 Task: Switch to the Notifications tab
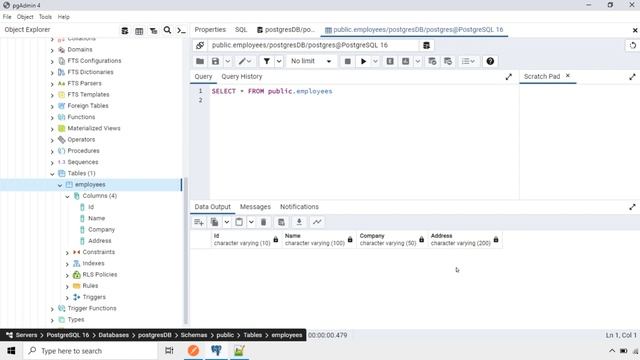click(x=299, y=207)
